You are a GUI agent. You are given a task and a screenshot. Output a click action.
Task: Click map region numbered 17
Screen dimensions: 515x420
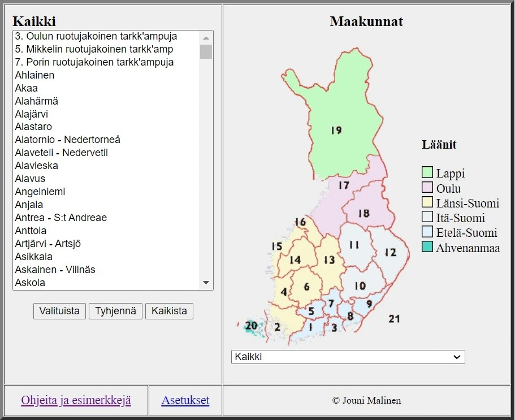coord(344,185)
